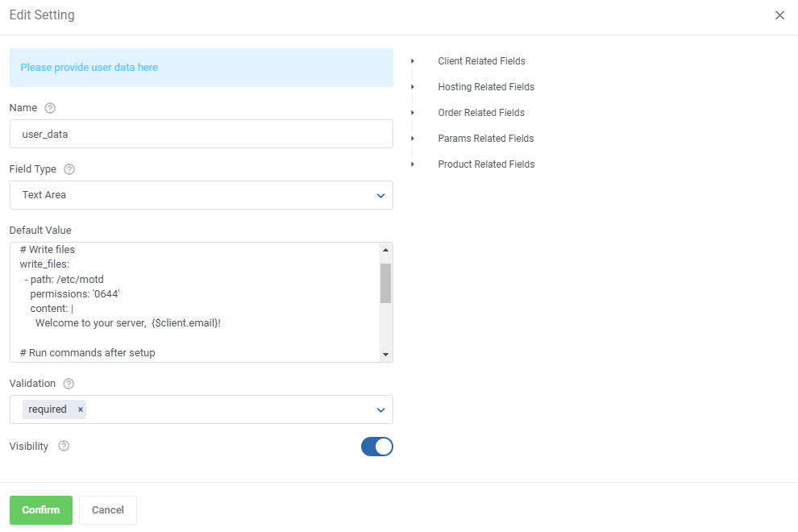The image size is (798, 532).
Task: Open the Field Type dropdown
Action: 201,195
